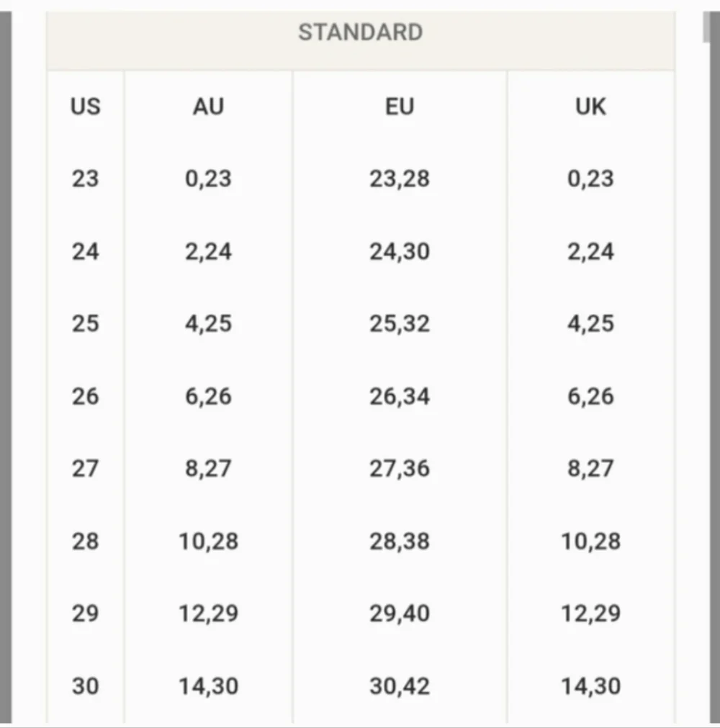This screenshot has width=720, height=728.
Task: Select the AU column header
Action: (208, 107)
